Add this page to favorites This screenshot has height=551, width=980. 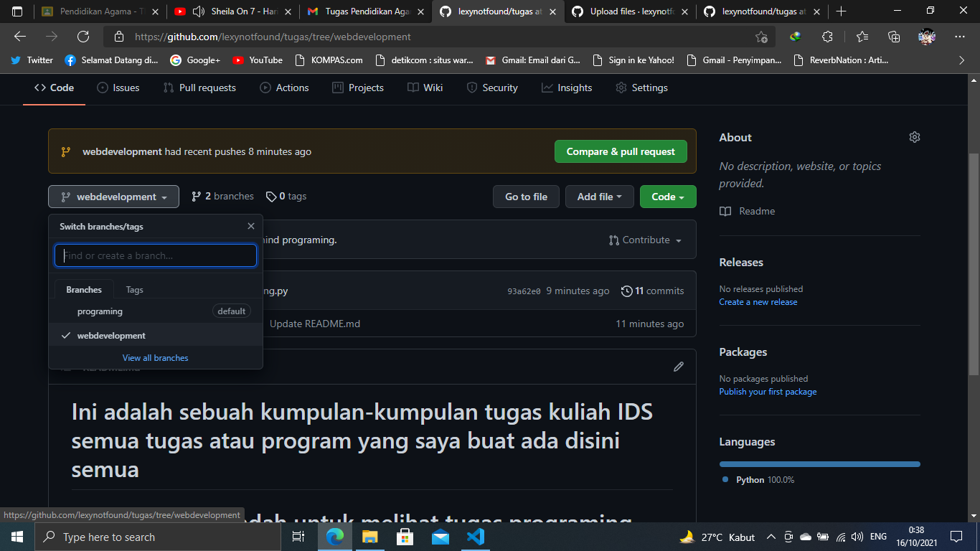(x=761, y=37)
